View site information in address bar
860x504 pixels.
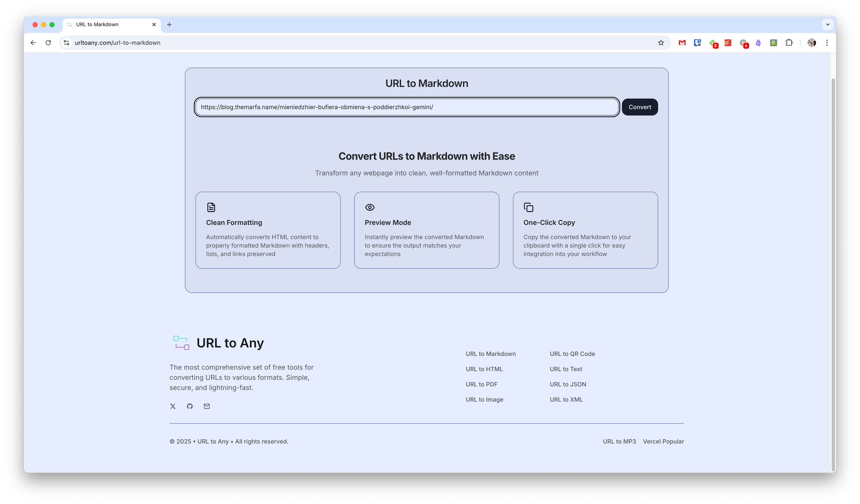[66, 43]
